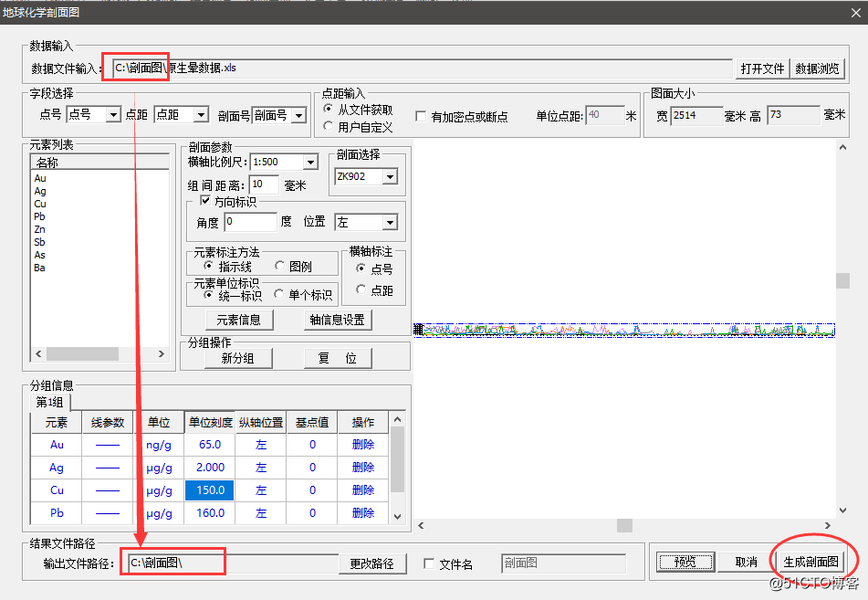This screenshot has width=868, height=600.
Task: Switch to the 第1组 tab
Action: [50, 402]
